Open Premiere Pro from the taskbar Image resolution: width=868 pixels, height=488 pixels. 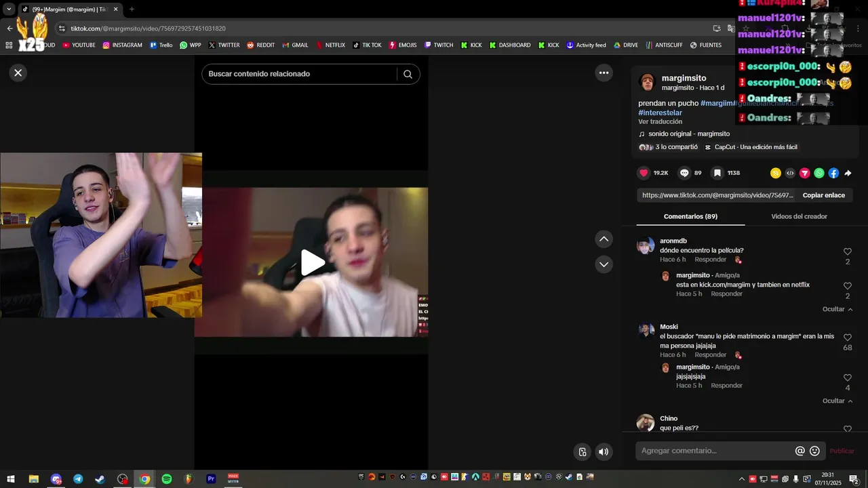pos(211,479)
